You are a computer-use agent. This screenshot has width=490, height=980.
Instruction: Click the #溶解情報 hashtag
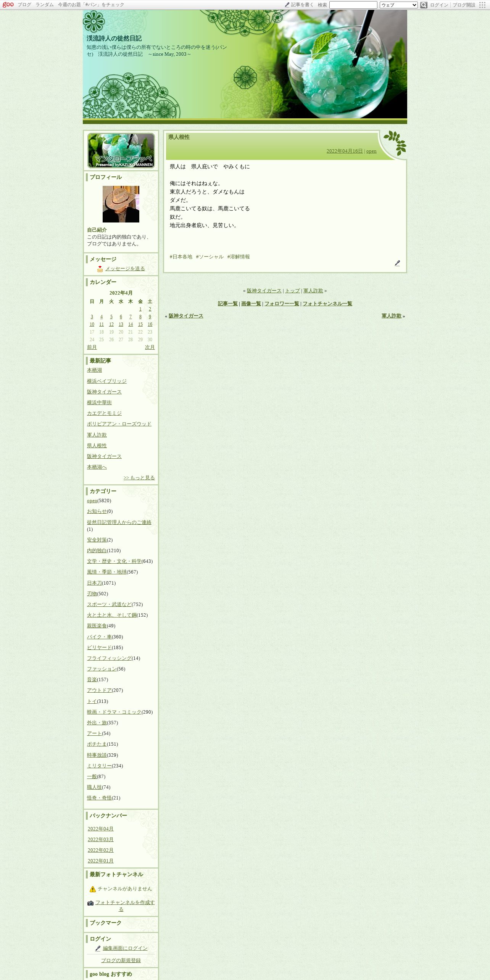239,257
